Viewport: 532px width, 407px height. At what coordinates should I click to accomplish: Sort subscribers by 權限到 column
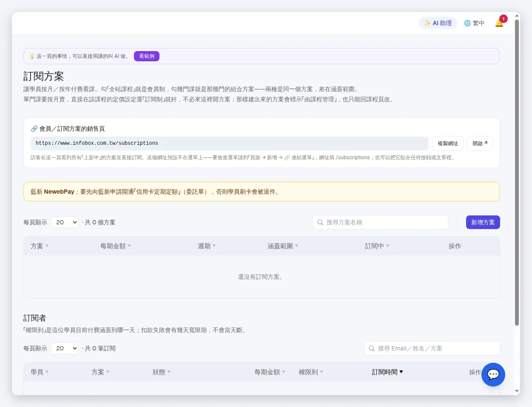(x=311, y=372)
